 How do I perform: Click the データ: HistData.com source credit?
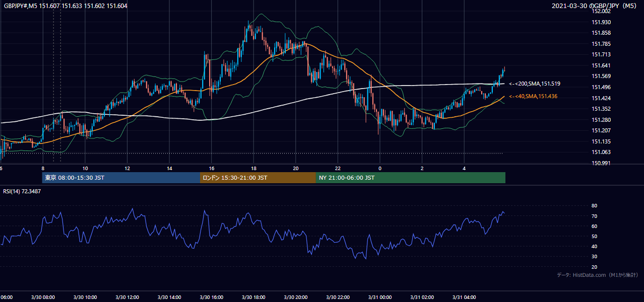click(x=598, y=275)
